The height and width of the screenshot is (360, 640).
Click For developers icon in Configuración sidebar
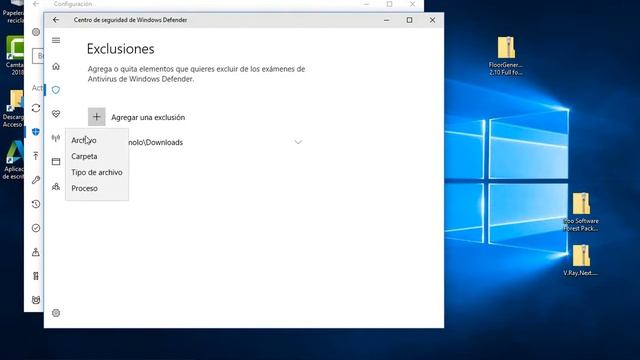point(36,276)
